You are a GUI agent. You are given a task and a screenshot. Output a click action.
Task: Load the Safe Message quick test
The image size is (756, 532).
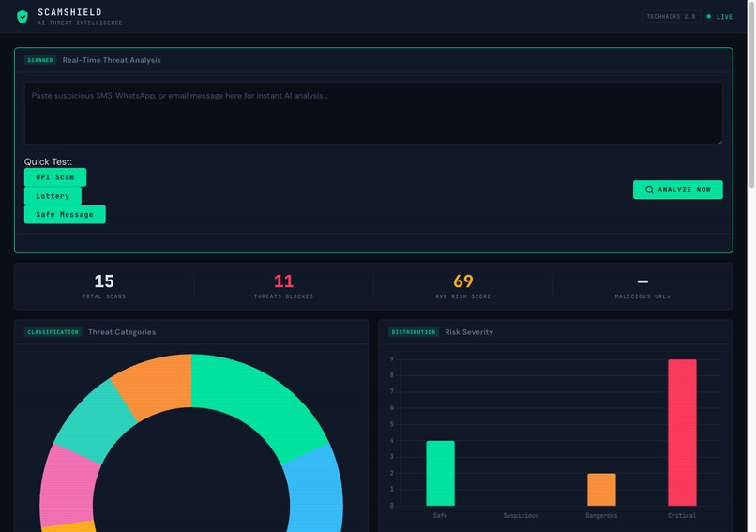[x=65, y=214]
